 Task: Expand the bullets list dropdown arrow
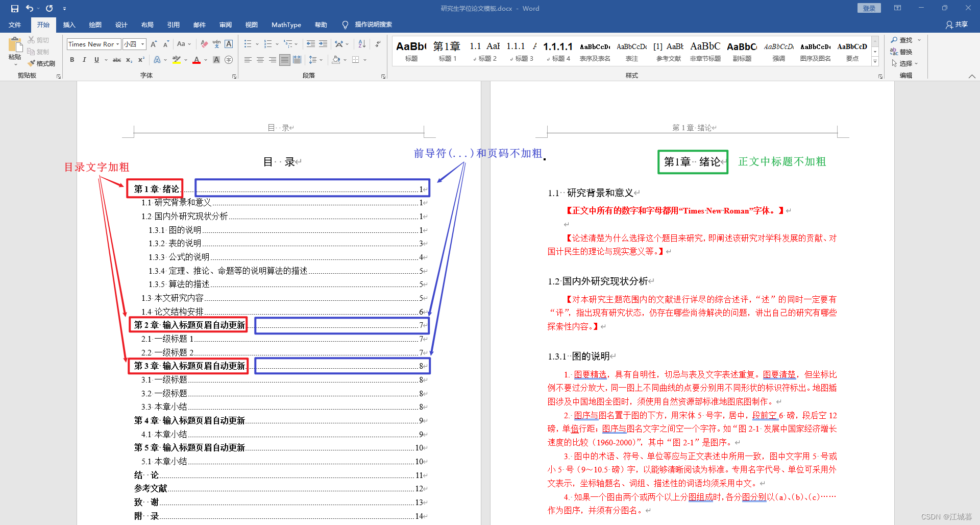tap(257, 44)
